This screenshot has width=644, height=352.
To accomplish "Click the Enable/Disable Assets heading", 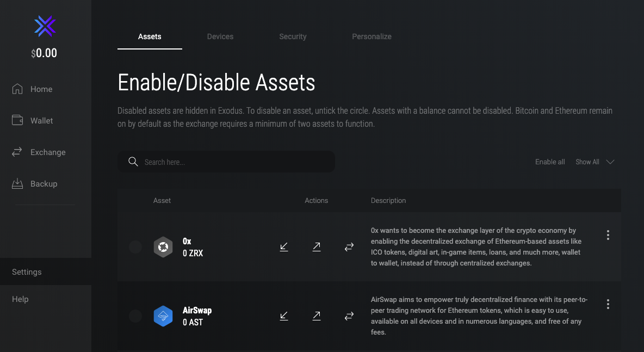I will 216,82.
